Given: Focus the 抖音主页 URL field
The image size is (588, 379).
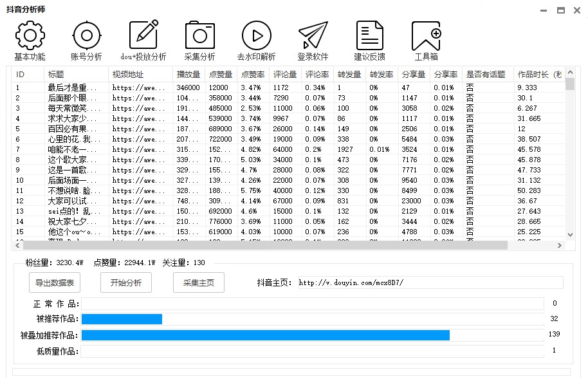Looking at the screenshot, I should (430, 282).
